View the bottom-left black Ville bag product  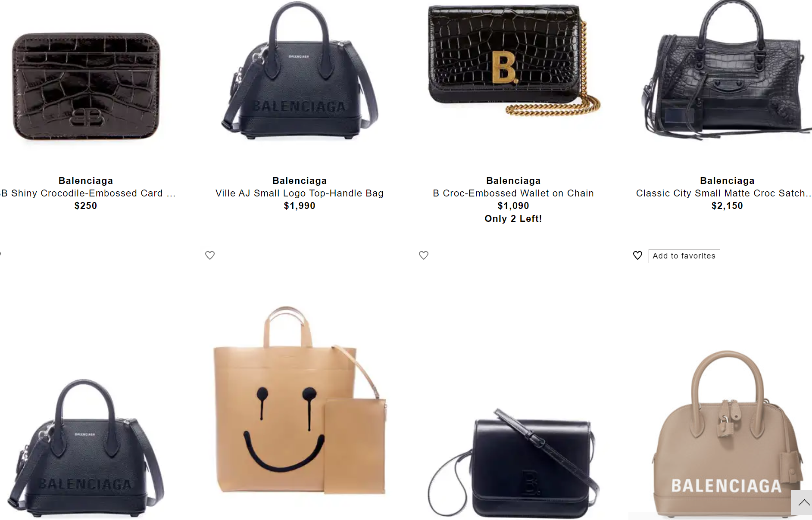(86, 448)
